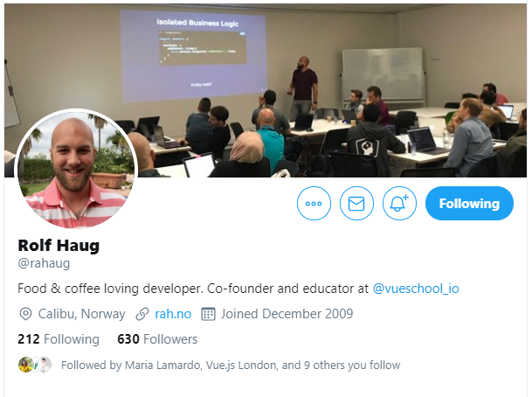Click the Rolf Haug display name
Image resolution: width=532 pixels, height=397 pixels.
pyautogui.click(x=59, y=246)
